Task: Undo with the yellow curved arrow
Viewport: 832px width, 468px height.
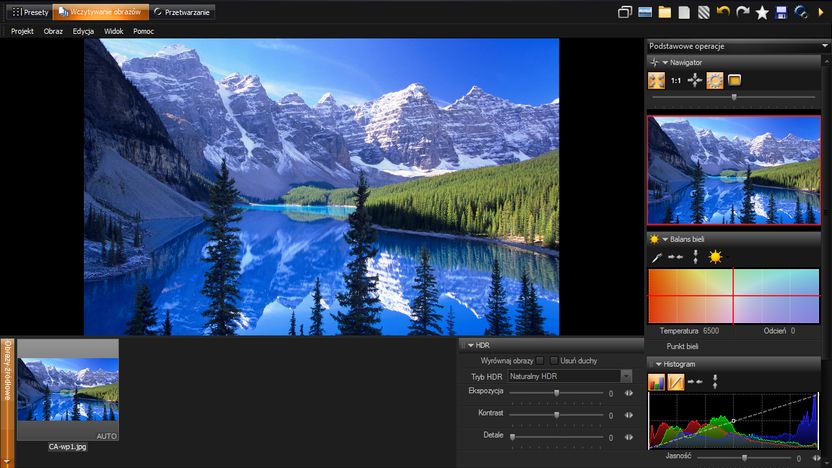Action: [x=723, y=12]
